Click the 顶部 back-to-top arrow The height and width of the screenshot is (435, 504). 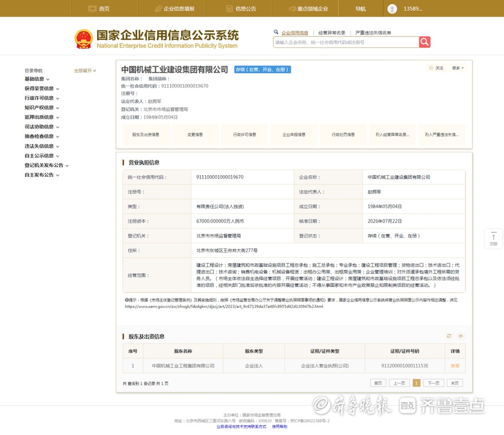(493, 239)
